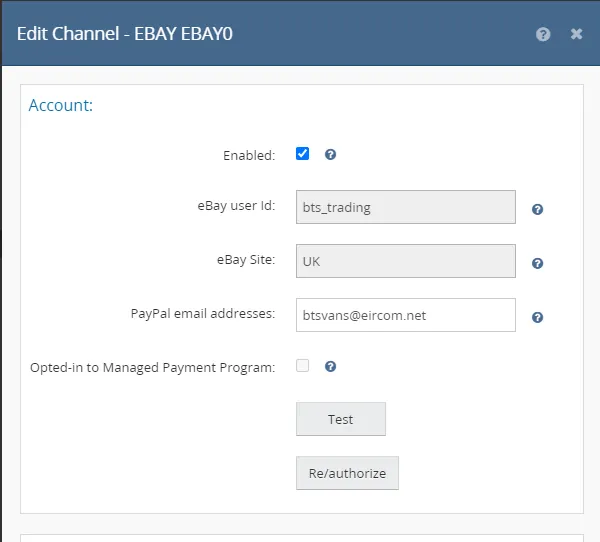Screen dimensions: 600x542
Task: Show help for the Enabled option
Action: click(330, 154)
